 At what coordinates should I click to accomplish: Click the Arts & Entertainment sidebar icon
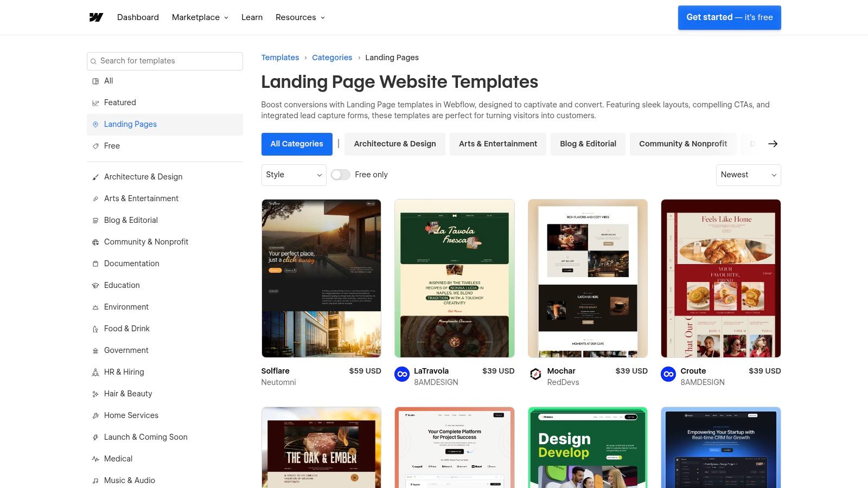click(x=95, y=199)
